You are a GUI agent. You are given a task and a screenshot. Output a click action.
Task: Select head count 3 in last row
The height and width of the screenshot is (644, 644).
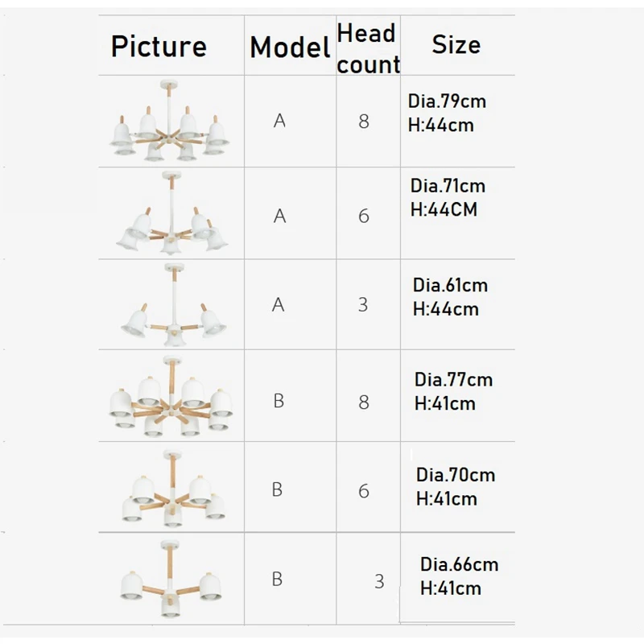[x=379, y=581]
